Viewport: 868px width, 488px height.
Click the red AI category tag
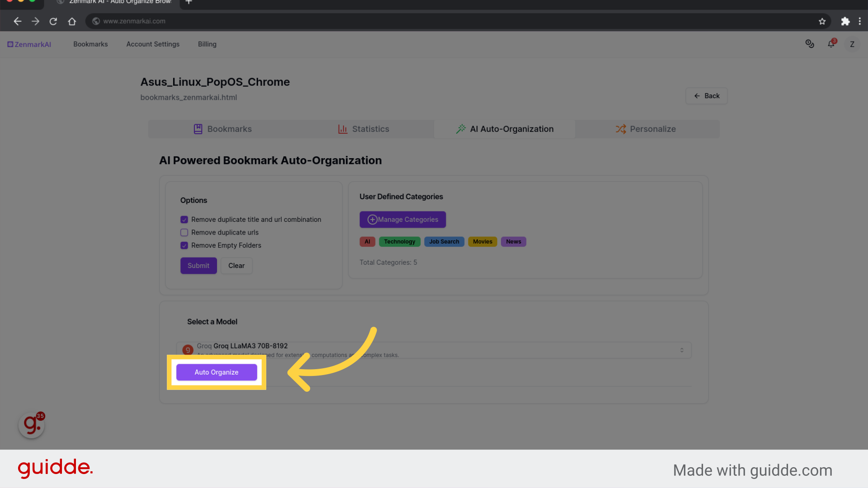367,242
